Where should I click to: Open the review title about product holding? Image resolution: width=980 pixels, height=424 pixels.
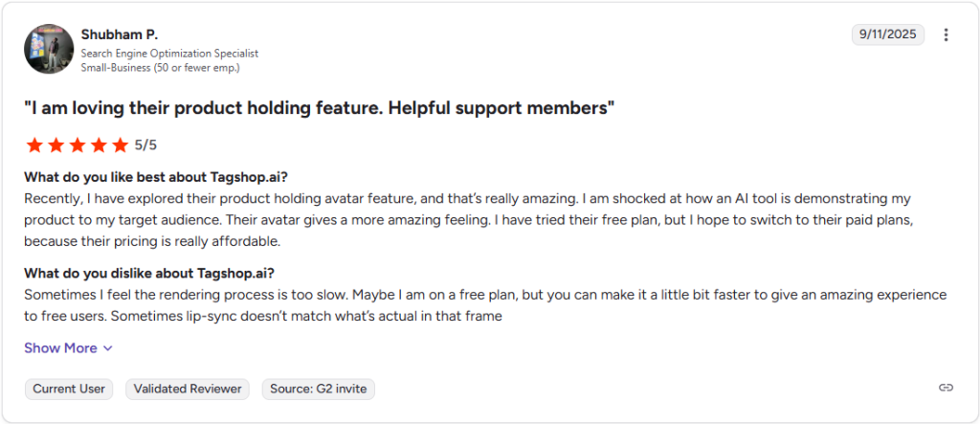coord(319,108)
